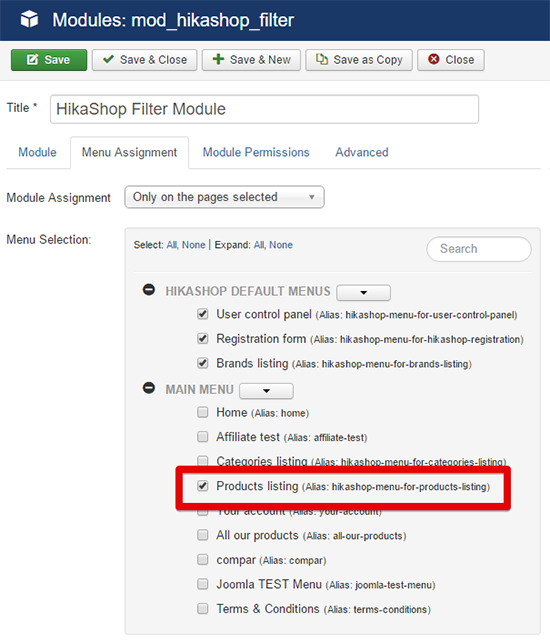Image resolution: width=550 pixels, height=643 pixels.
Task: Click the green Save button
Action: tap(49, 60)
